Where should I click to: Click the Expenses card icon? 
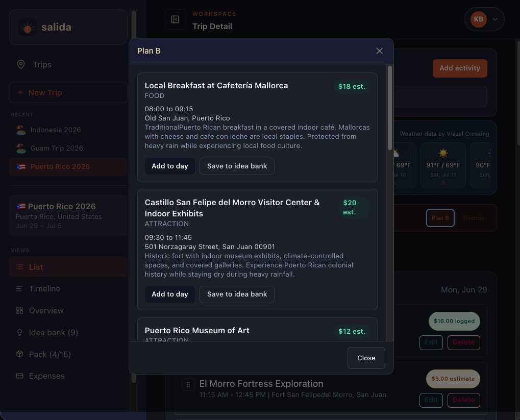[19, 376]
